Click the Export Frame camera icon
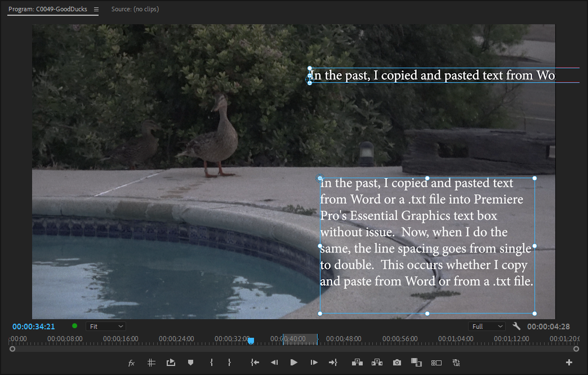The height and width of the screenshot is (375, 588). pos(397,363)
